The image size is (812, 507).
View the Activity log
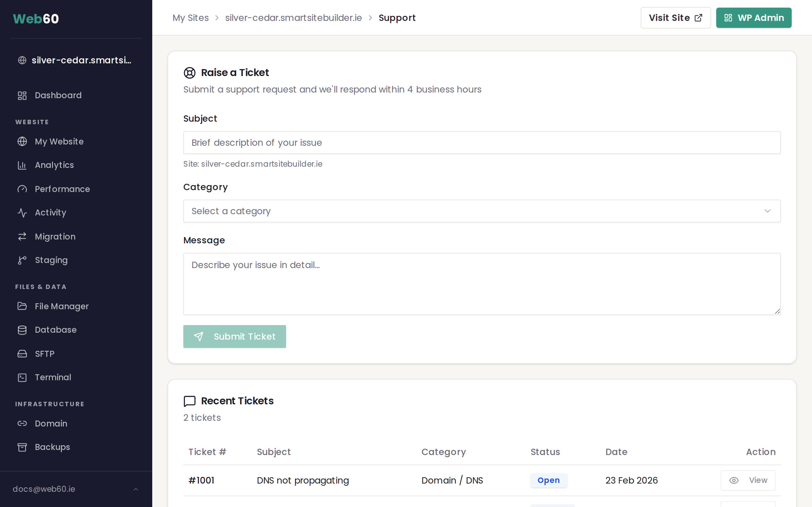(x=50, y=212)
